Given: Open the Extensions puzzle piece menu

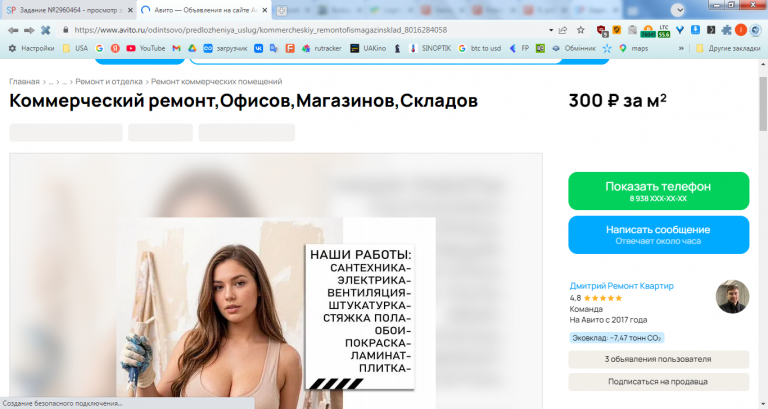Looking at the screenshot, I should click(726, 30).
